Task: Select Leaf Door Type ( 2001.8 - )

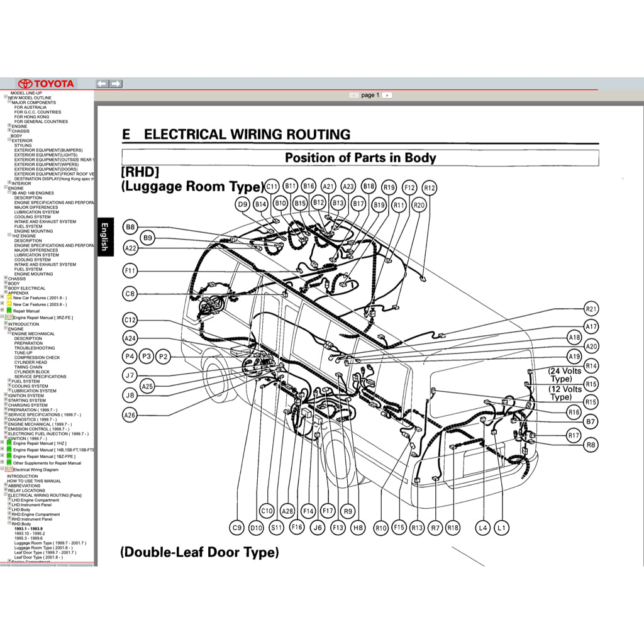Action: (x=39, y=557)
